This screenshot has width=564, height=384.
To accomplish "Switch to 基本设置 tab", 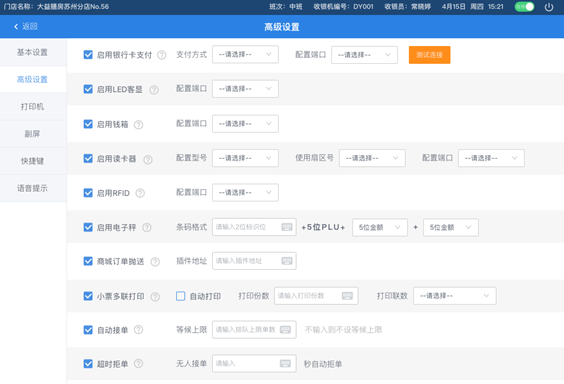I will (33, 52).
